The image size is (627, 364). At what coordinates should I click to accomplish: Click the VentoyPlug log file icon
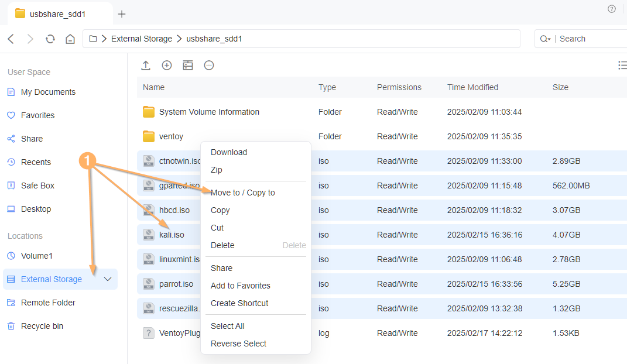tap(149, 333)
